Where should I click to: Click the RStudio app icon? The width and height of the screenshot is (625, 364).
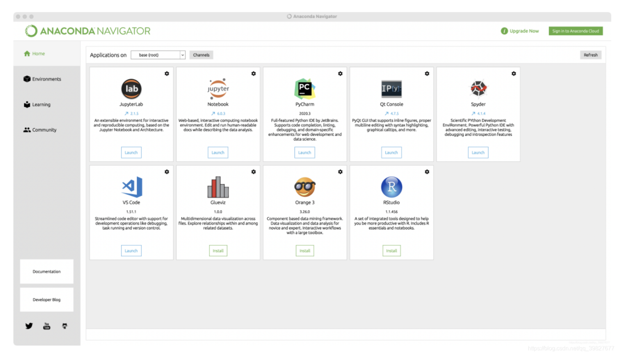point(392,187)
